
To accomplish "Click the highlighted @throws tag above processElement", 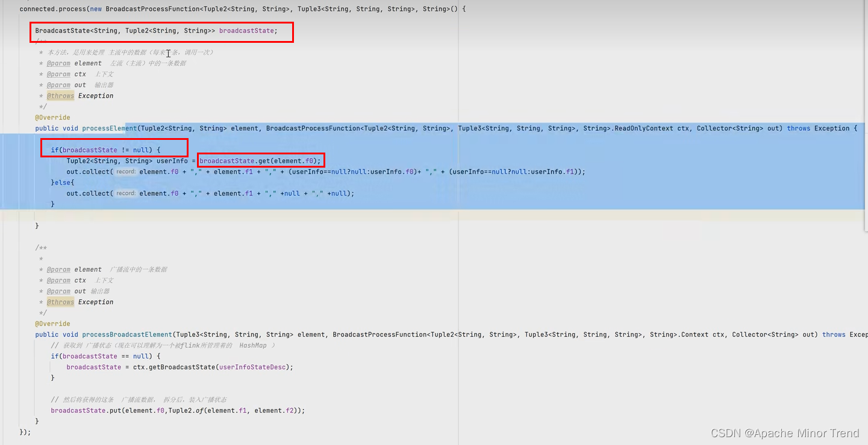I will [x=60, y=95].
